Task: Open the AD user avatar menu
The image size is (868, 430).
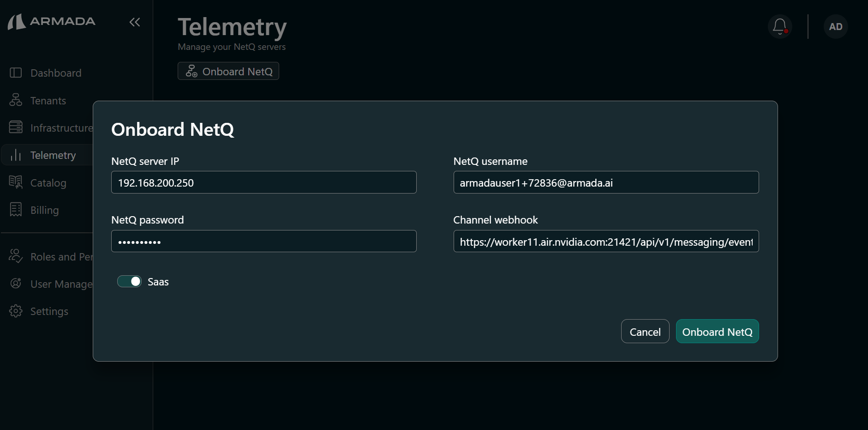Action: 836,26
